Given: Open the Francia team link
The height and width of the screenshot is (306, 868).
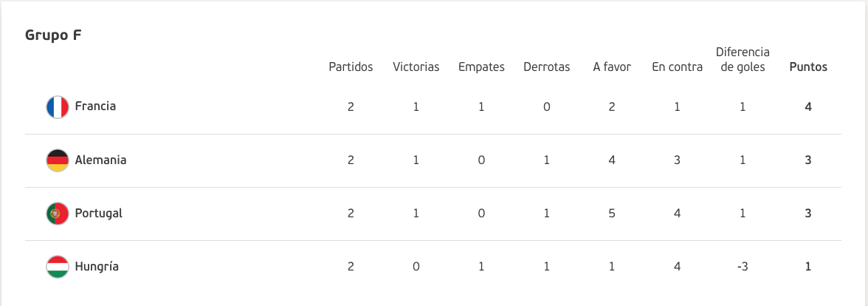Looking at the screenshot, I should tap(95, 106).
